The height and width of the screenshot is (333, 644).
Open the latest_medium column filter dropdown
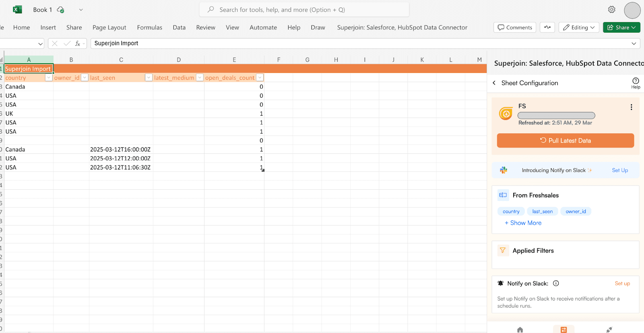200,78
